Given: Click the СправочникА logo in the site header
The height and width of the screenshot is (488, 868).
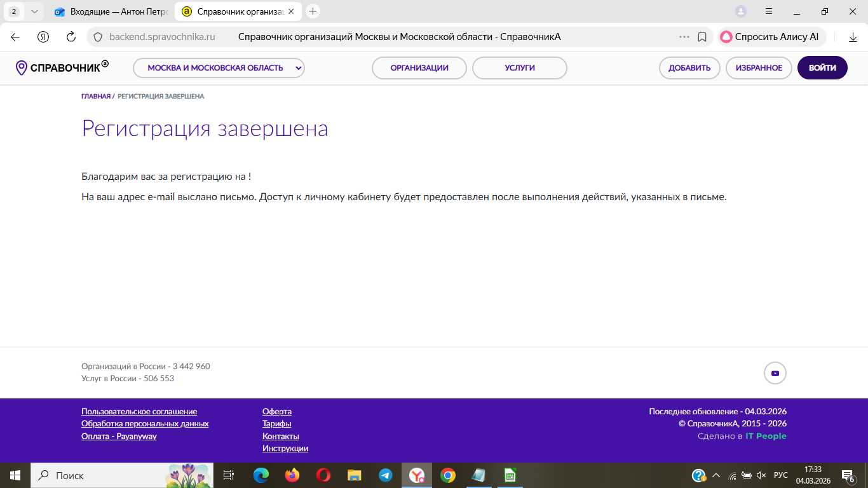Looking at the screenshot, I should [62, 67].
